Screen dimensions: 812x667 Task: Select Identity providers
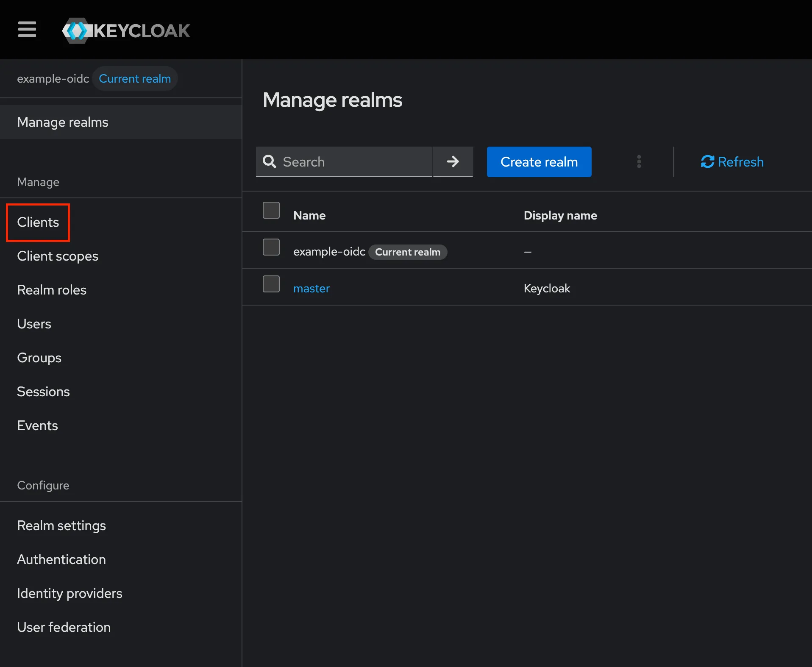[70, 593]
